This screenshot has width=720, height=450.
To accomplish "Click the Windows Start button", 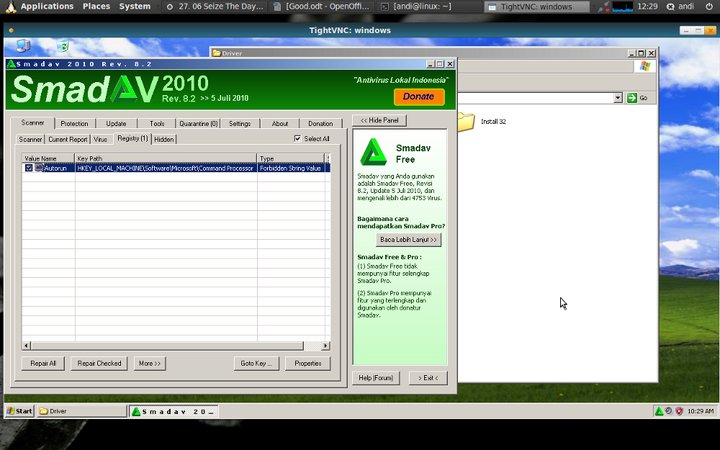I will (19, 411).
